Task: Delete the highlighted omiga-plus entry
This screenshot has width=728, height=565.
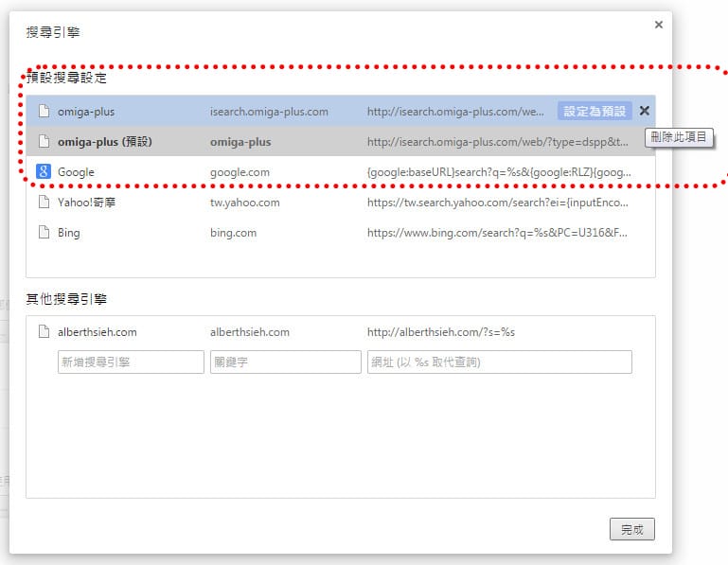Action: (644, 111)
